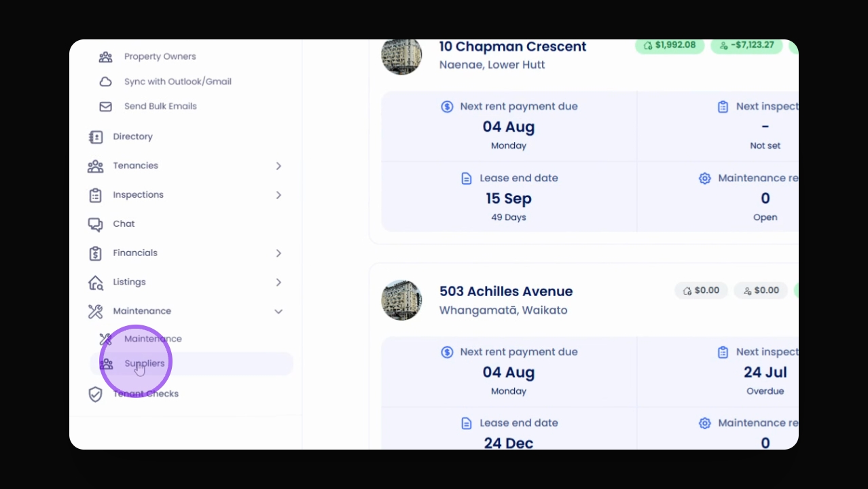Click the Directory contact book icon
The height and width of the screenshot is (489, 868).
96,137
